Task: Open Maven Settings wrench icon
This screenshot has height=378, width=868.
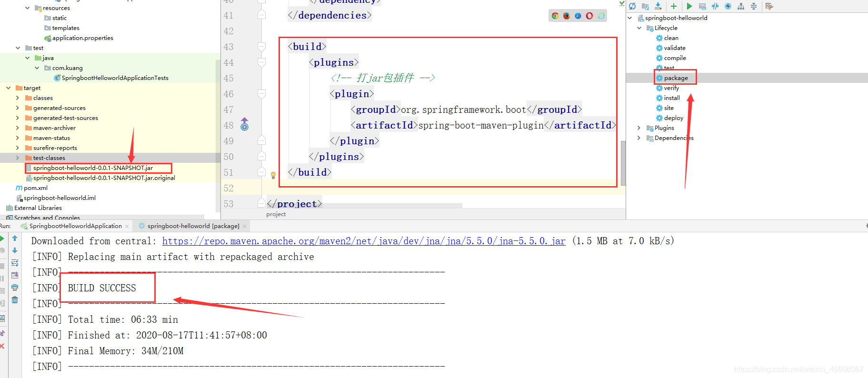Action: point(769,6)
